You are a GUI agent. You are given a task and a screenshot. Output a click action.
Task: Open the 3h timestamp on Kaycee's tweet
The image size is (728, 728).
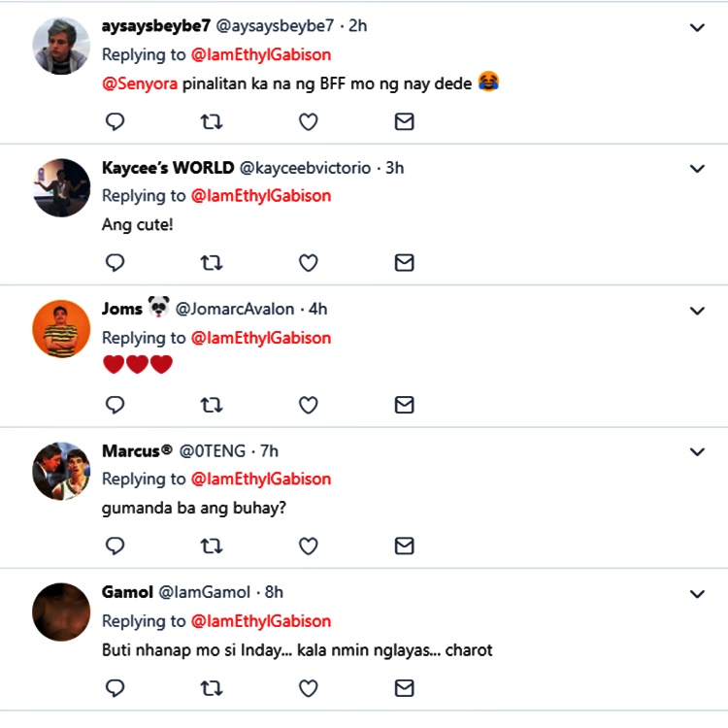click(395, 168)
